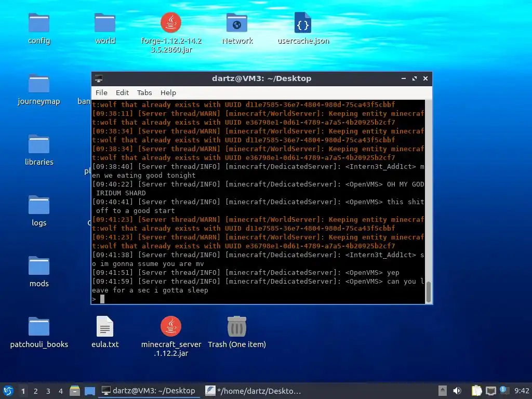Image resolution: width=532 pixels, height=399 pixels.
Task: Click the removable media eject tray icon
Action: coord(443,391)
